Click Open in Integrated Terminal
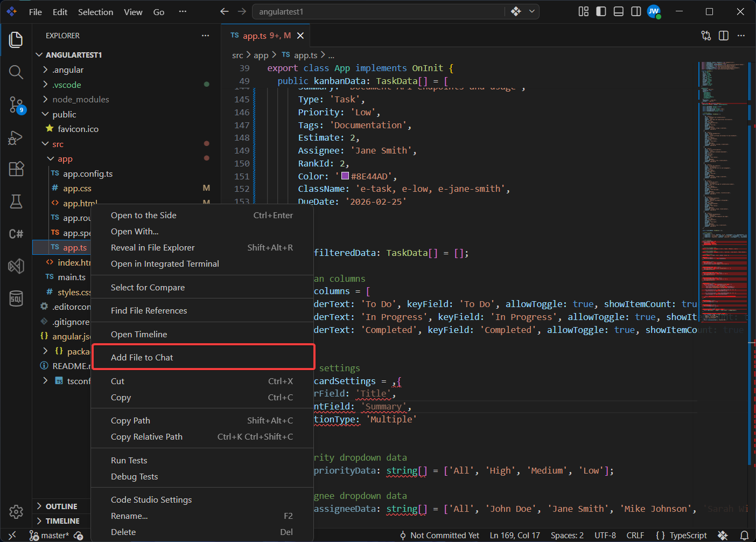Viewport: 756px width, 542px height. (x=202, y=263)
